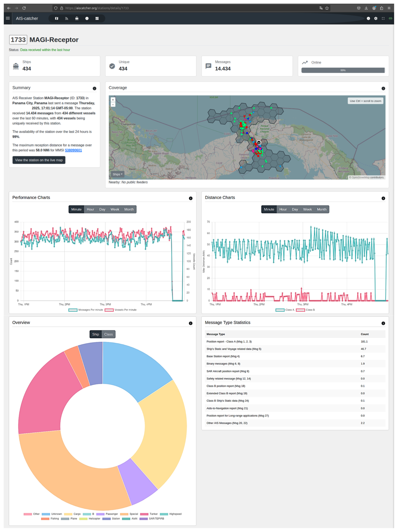Select Week tab in Distance Charts

point(307,209)
